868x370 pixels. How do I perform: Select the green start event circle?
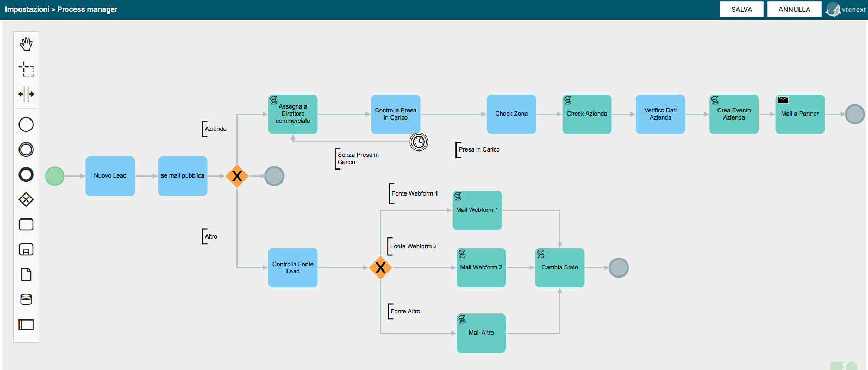click(x=55, y=176)
